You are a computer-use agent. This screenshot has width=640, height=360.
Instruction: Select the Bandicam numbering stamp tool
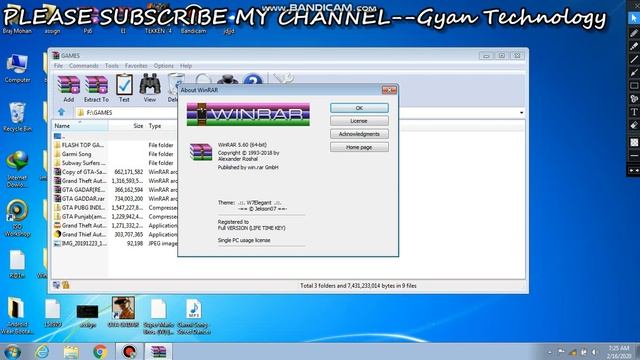(x=633, y=99)
